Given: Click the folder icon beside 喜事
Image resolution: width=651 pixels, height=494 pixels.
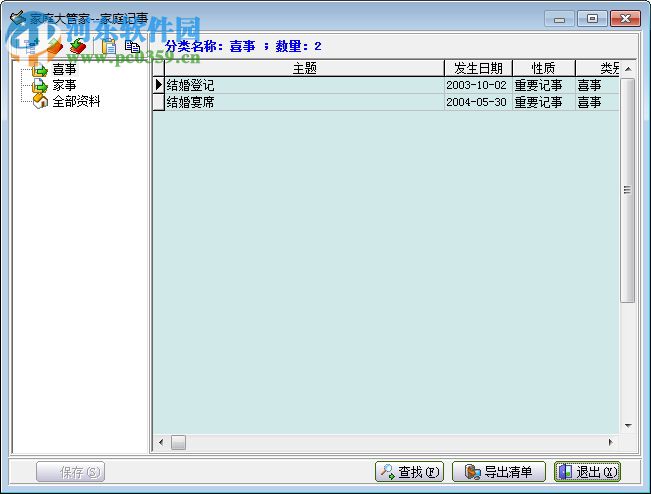Looking at the screenshot, I should pyautogui.click(x=40, y=70).
